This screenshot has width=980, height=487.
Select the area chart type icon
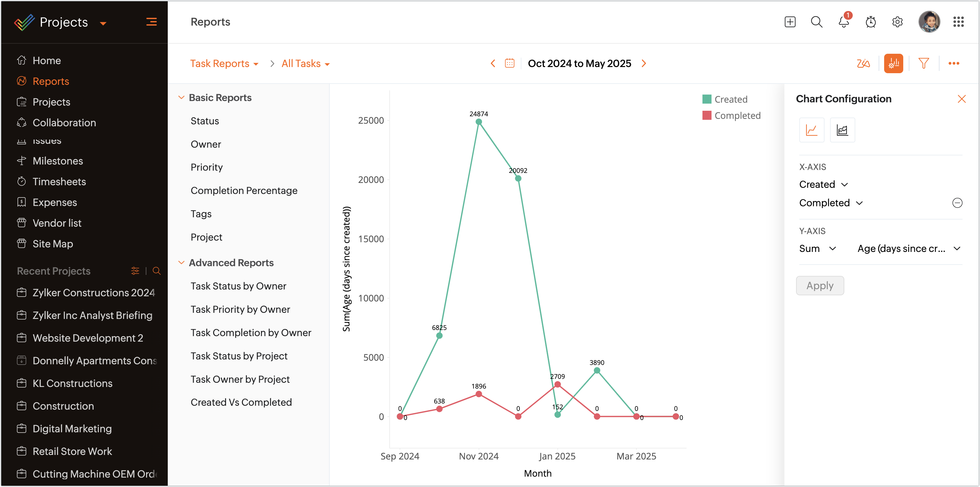pyautogui.click(x=842, y=130)
